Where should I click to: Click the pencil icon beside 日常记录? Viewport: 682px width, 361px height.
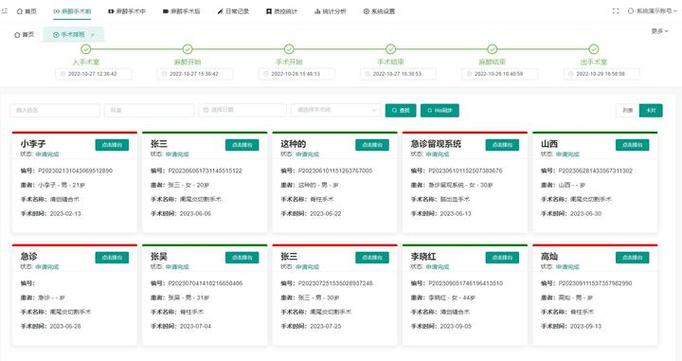220,11
